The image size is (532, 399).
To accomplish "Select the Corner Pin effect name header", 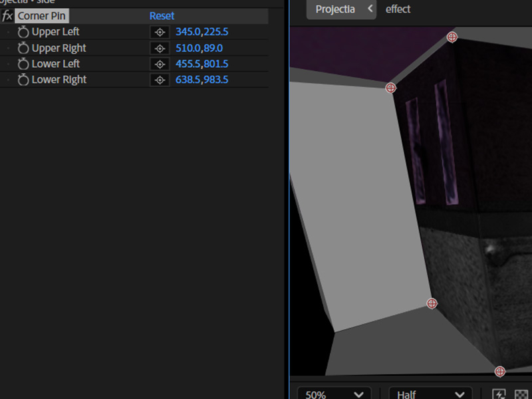I will 41,15.
